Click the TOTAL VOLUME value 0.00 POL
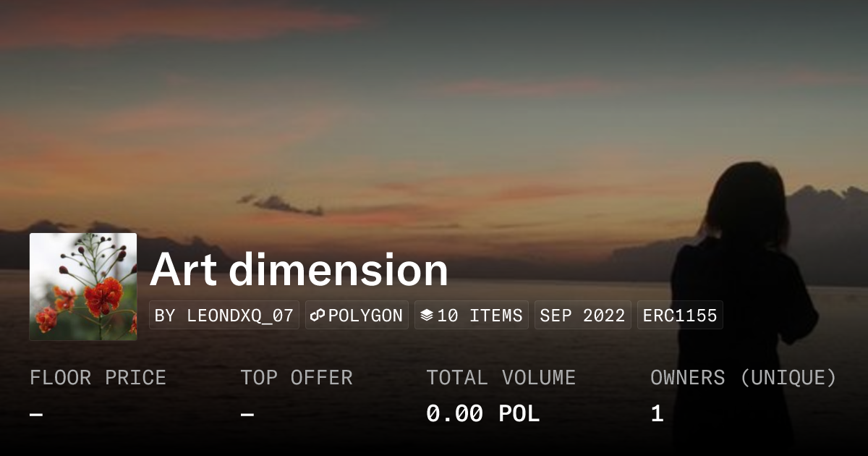Viewport: 868px width, 456px height. point(482,413)
